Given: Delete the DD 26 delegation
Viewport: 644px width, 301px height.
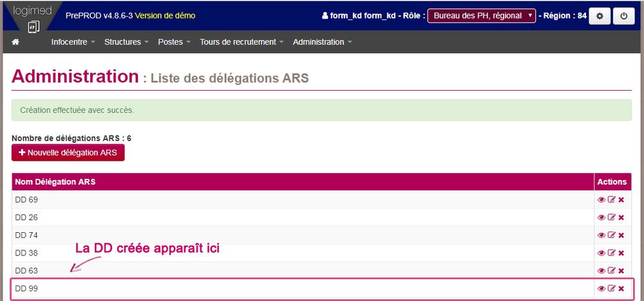Looking at the screenshot, I should (621, 217).
